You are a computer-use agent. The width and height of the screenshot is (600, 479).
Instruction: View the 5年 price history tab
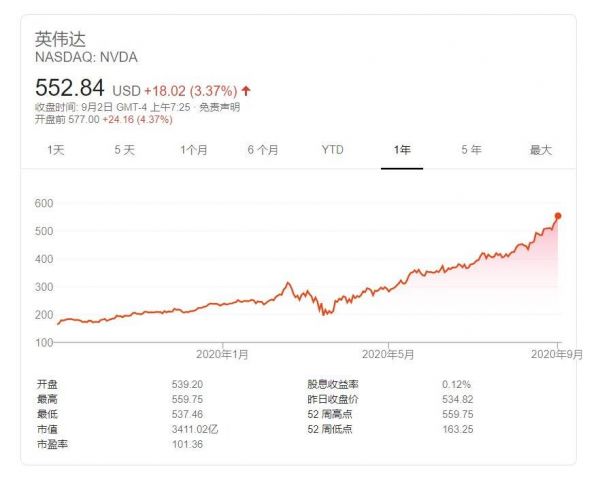[471, 150]
